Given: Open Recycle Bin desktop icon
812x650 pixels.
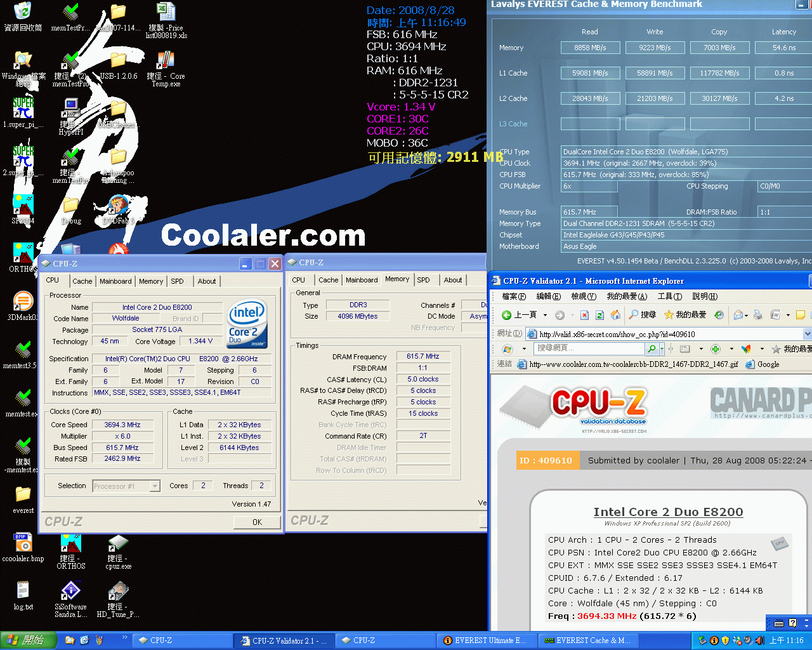Looking at the screenshot, I should [x=23, y=17].
